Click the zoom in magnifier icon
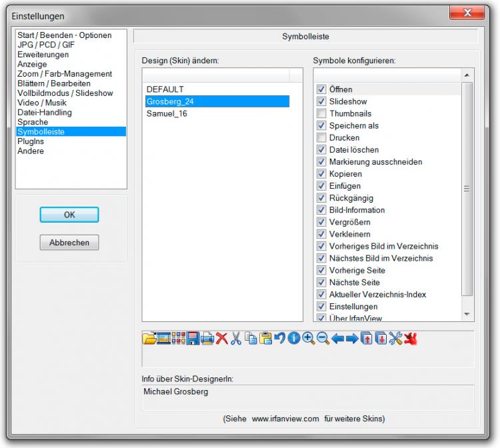Image resolution: width=500 pixels, height=448 pixels. [x=309, y=339]
